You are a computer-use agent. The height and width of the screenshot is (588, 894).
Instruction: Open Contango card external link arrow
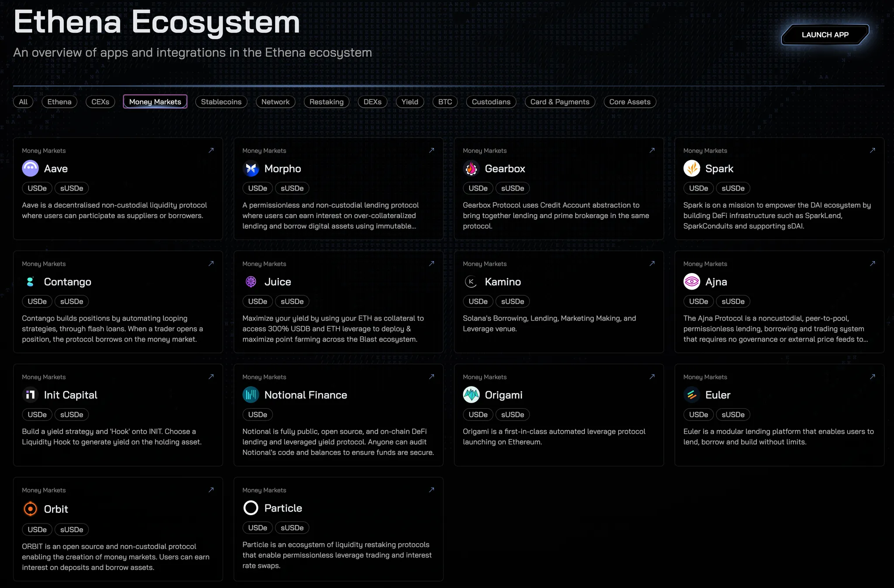211,263
